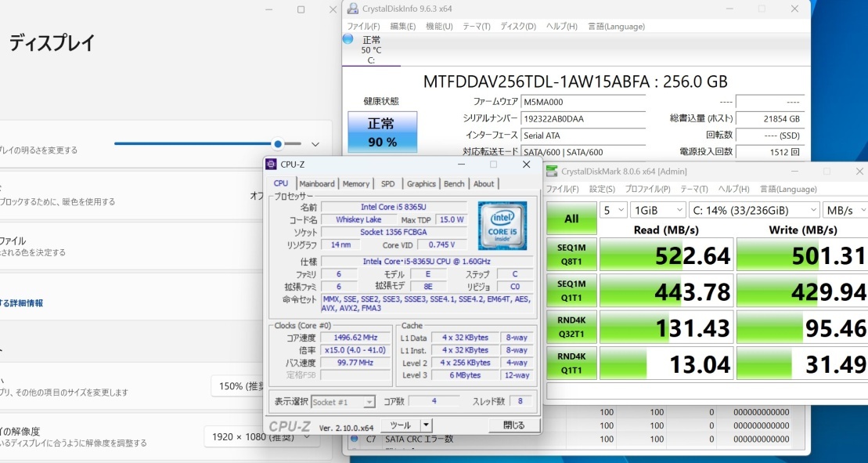Open the About tab in CPU-Z
Image resolution: width=868 pixels, height=463 pixels.
(483, 184)
